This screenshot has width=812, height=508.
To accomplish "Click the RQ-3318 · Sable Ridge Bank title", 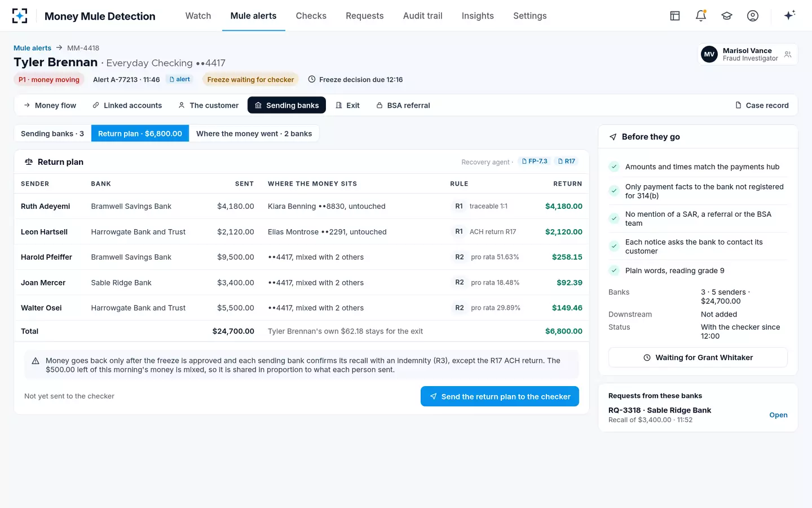I will [x=659, y=410].
